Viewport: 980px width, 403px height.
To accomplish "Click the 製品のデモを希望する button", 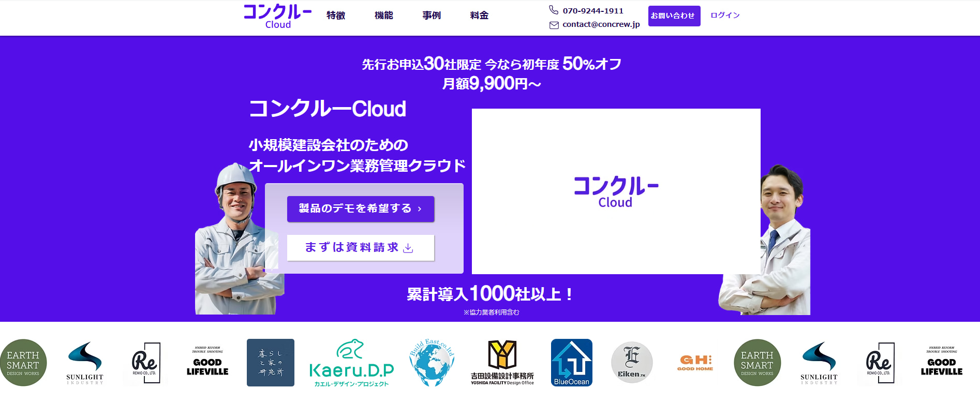I will [x=360, y=209].
